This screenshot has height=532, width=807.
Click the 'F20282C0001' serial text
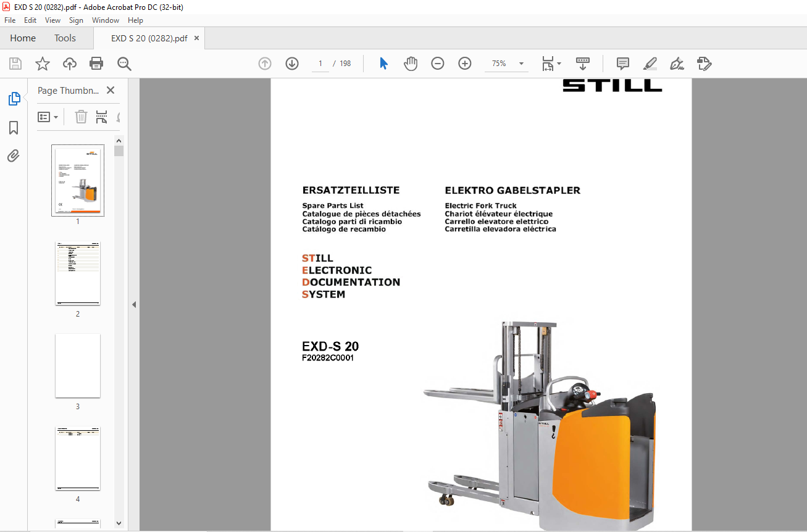(x=328, y=358)
